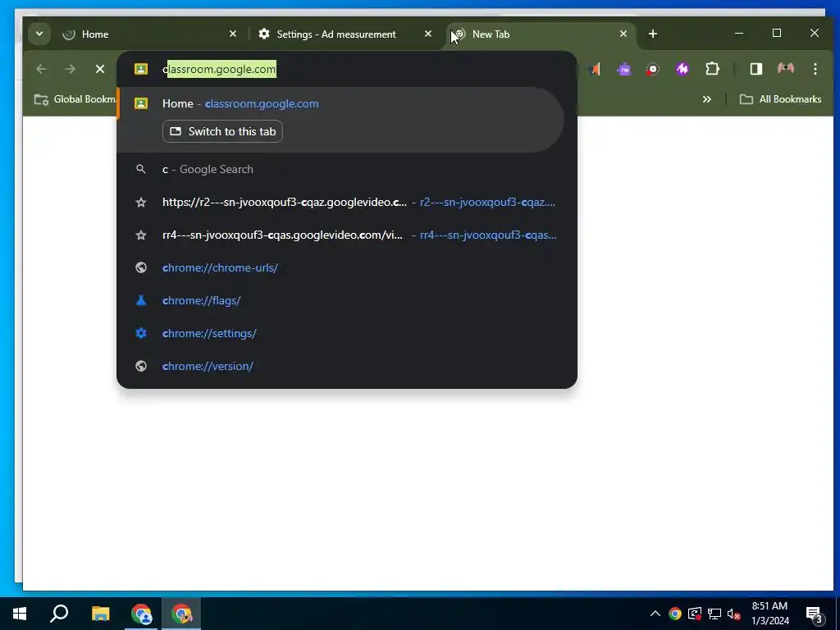The height and width of the screenshot is (630, 840).
Task: Select the New Tab tab
Action: [540, 34]
